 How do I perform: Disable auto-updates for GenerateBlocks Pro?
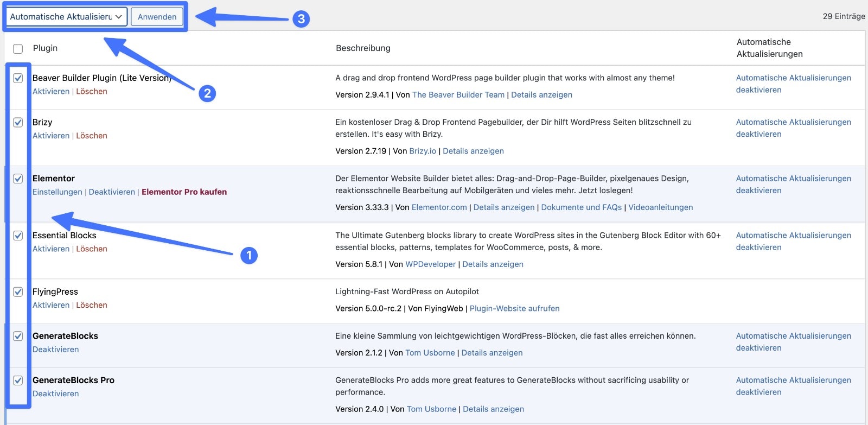click(x=794, y=386)
